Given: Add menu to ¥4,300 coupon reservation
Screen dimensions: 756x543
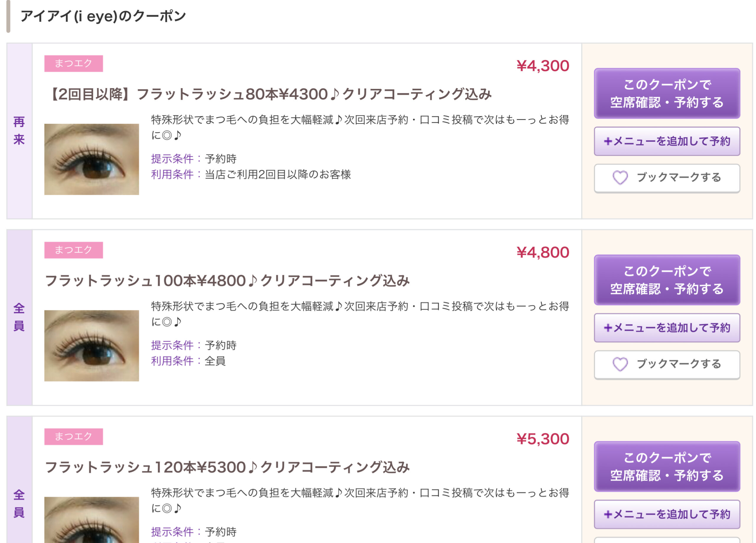Looking at the screenshot, I should tap(667, 141).
